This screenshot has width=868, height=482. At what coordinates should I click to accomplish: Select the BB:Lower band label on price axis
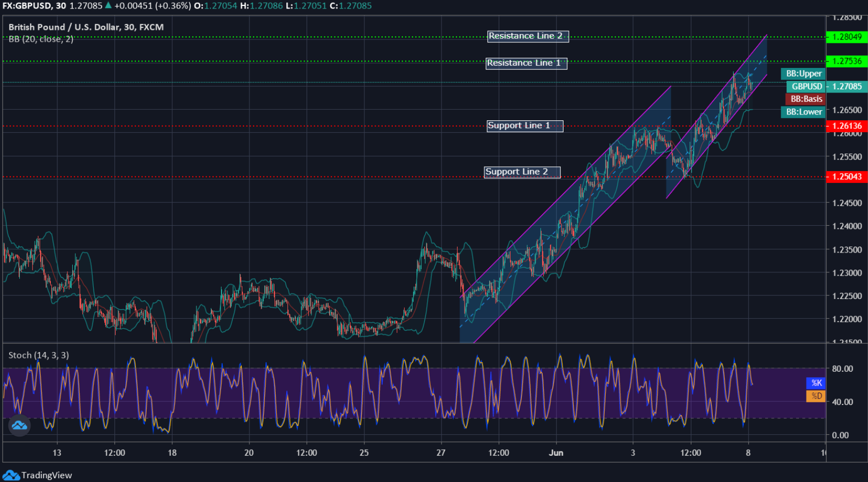point(804,112)
